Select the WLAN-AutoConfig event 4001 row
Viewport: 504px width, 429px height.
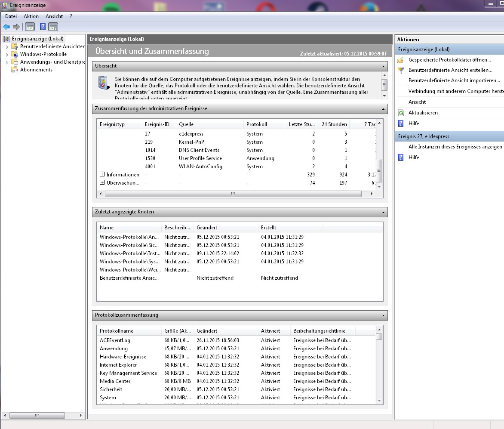click(236, 167)
